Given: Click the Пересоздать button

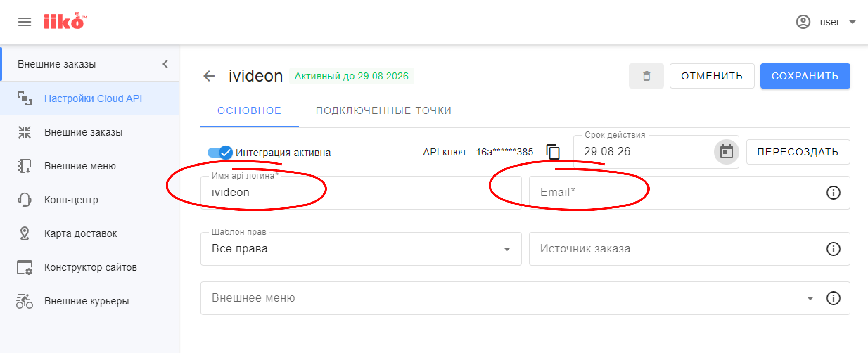Looking at the screenshot, I should (798, 152).
